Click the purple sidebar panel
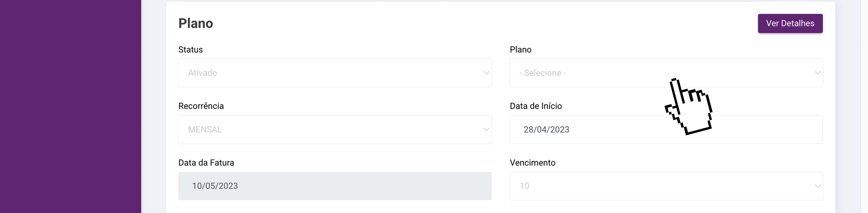Image resolution: width=868 pixels, height=213 pixels. [x=70, y=106]
